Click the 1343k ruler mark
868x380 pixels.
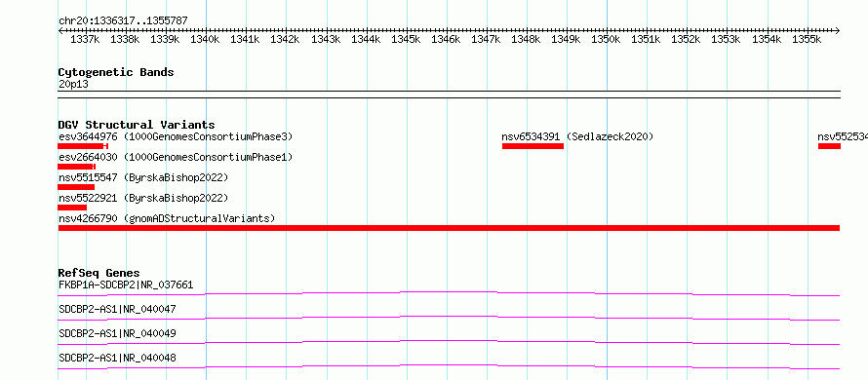pyautogui.click(x=326, y=40)
